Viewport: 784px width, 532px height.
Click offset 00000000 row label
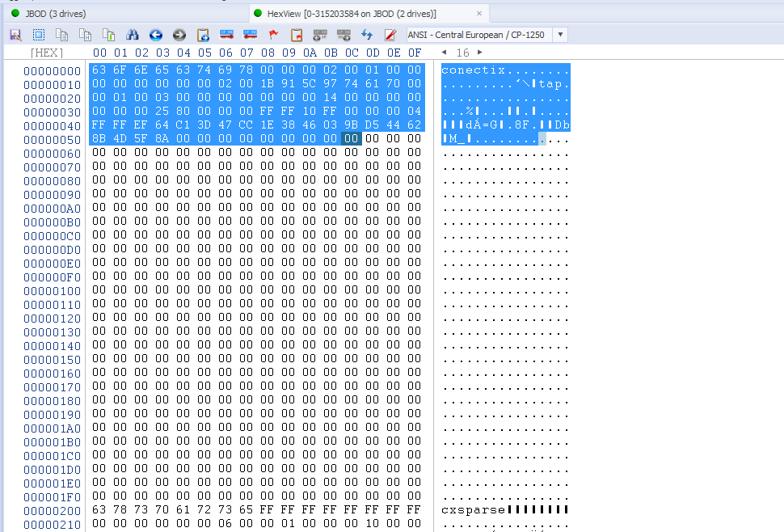(52, 71)
